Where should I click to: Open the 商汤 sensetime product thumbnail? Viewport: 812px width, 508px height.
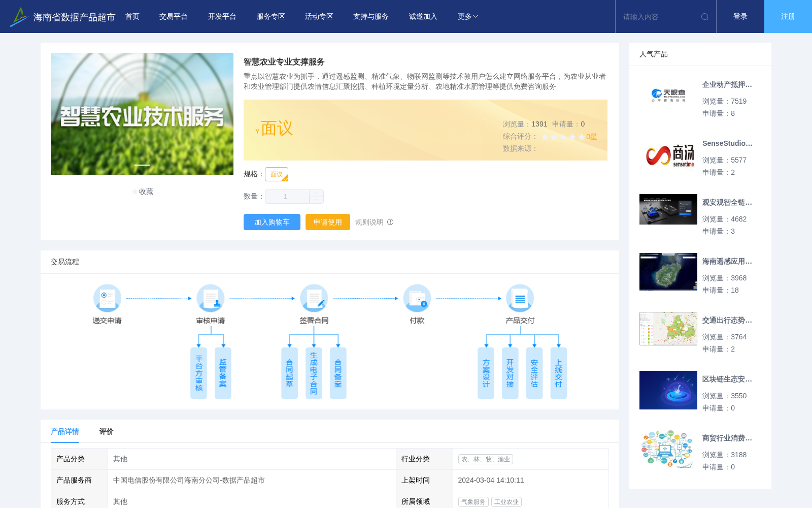click(668, 154)
